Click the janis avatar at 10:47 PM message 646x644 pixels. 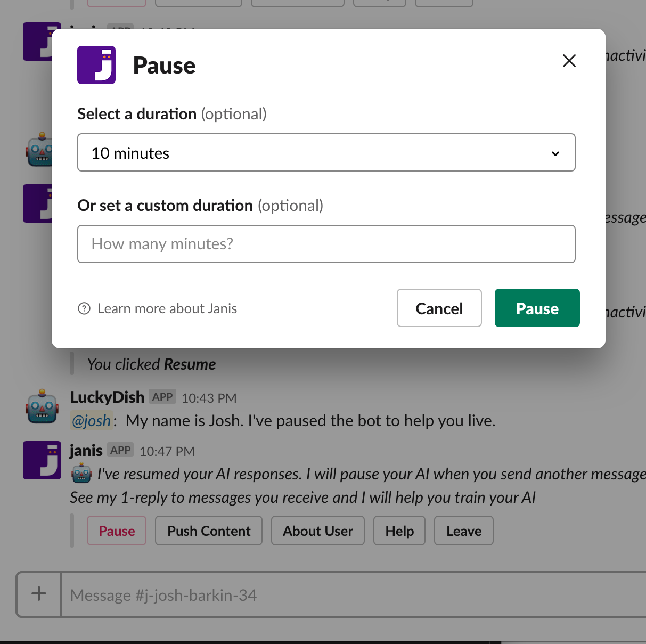[42, 460]
